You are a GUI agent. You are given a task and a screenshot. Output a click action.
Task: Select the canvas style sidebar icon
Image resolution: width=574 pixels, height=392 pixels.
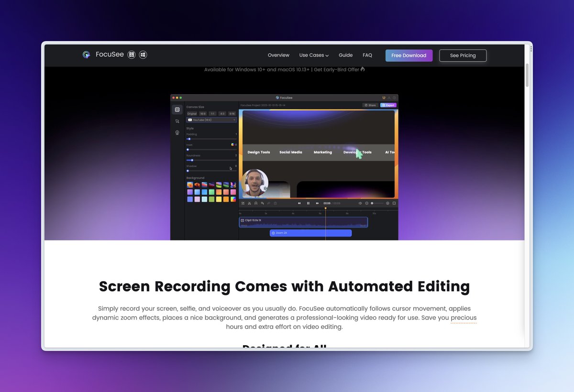[177, 109]
